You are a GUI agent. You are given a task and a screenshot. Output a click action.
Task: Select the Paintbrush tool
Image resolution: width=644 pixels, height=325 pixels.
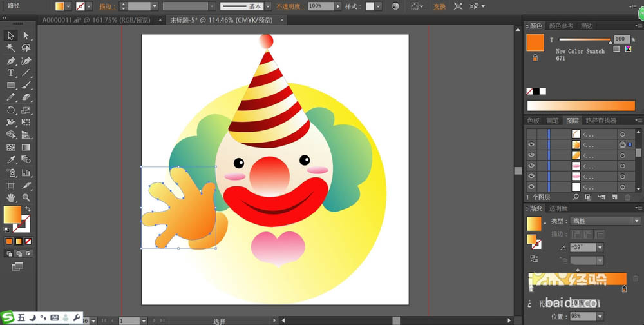(26, 86)
